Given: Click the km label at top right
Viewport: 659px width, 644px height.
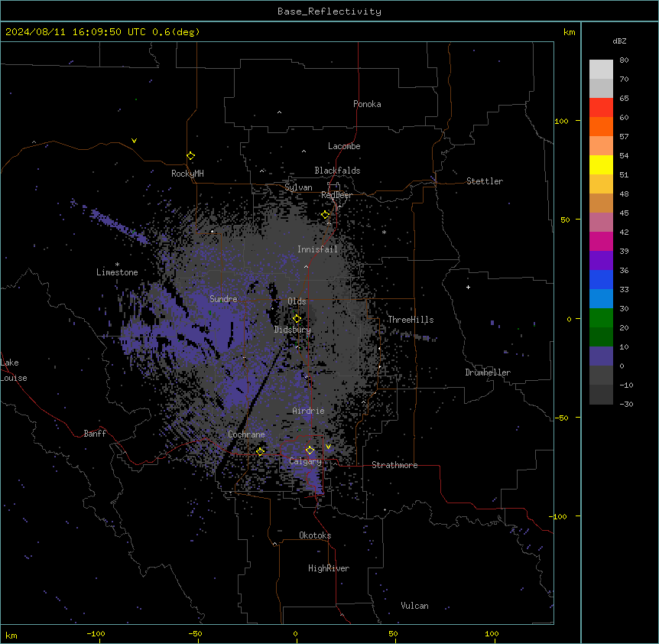Looking at the screenshot, I should coord(570,32).
